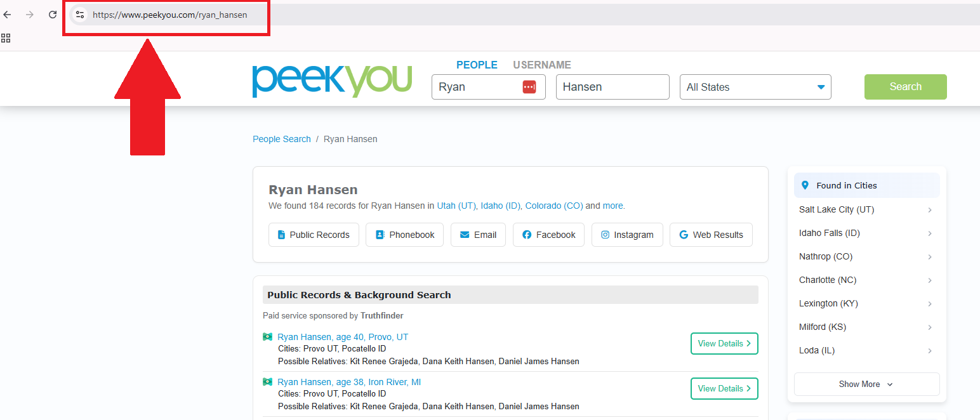This screenshot has width=980, height=420.
Task: Open the Idaho (ID) state link
Action: 500,206
